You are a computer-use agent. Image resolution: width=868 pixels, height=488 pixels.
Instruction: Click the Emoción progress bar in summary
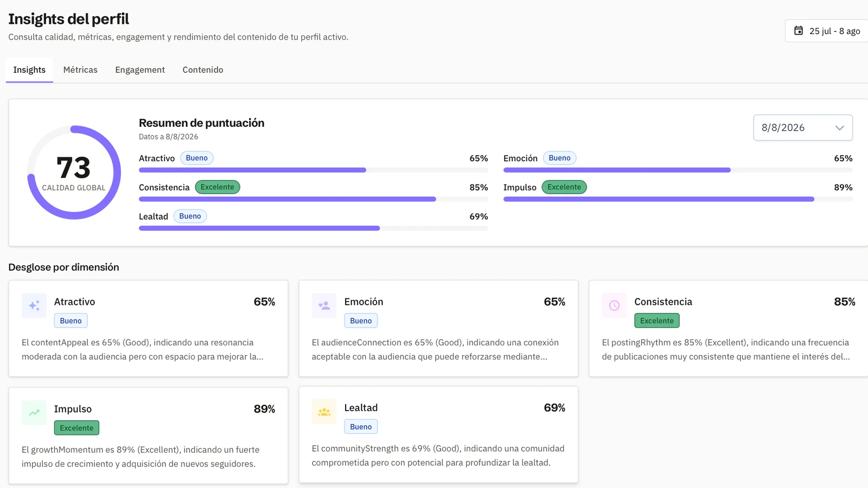tap(678, 170)
